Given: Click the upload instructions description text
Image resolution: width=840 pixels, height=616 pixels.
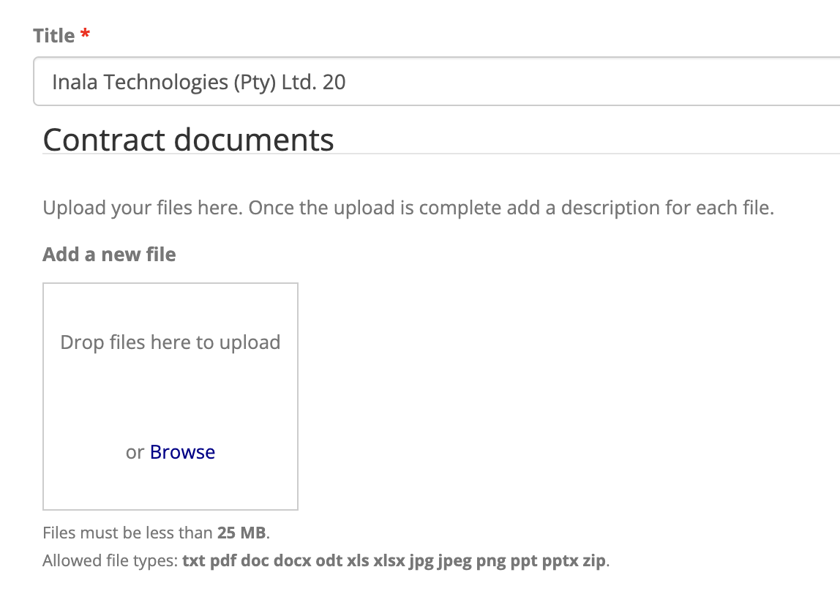Looking at the screenshot, I should click(408, 208).
